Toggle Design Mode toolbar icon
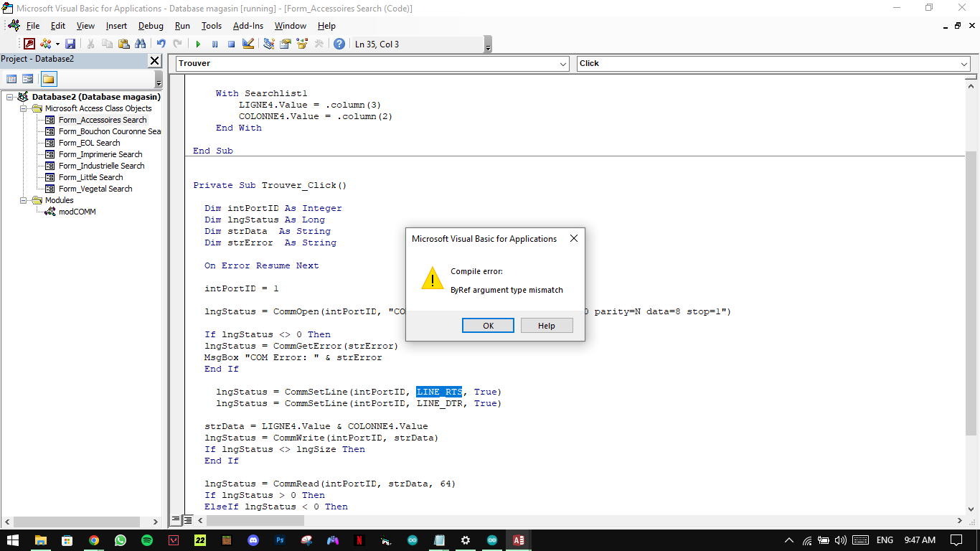The image size is (980, 551). (x=248, y=44)
